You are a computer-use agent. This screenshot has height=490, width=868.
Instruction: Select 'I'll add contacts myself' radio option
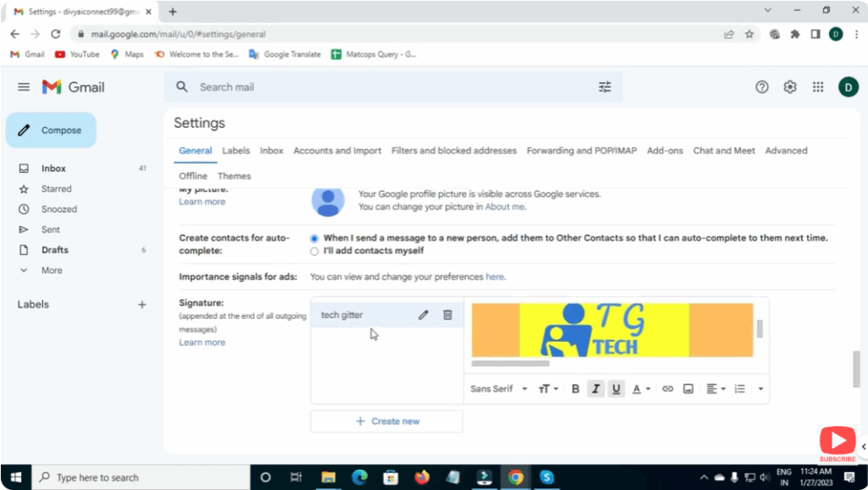314,251
